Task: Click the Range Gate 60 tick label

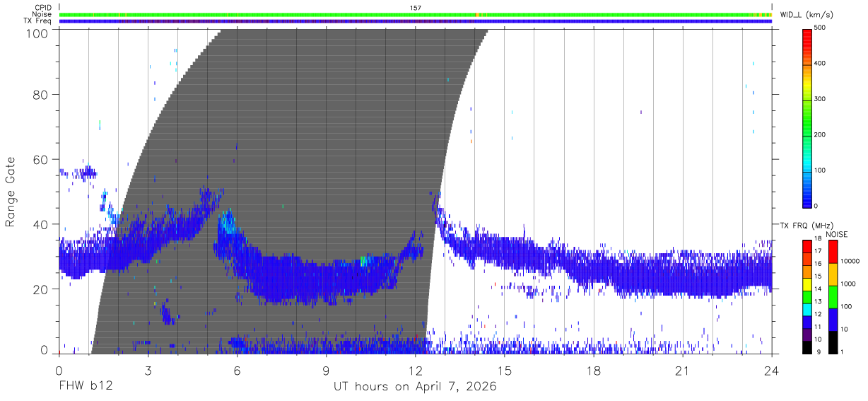Action: click(x=42, y=160)
